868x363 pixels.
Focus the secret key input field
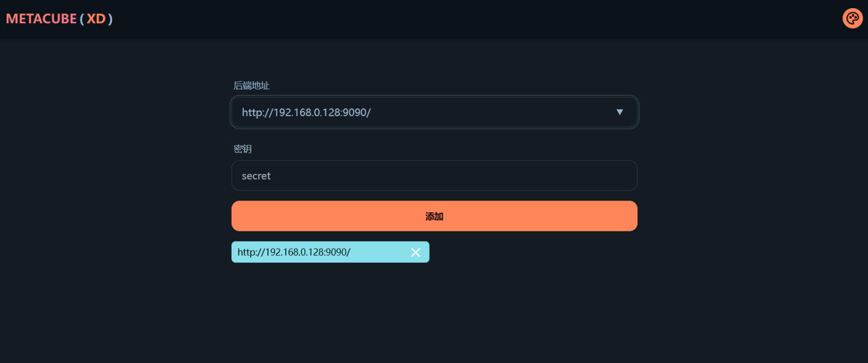click(x=434, y=176)
